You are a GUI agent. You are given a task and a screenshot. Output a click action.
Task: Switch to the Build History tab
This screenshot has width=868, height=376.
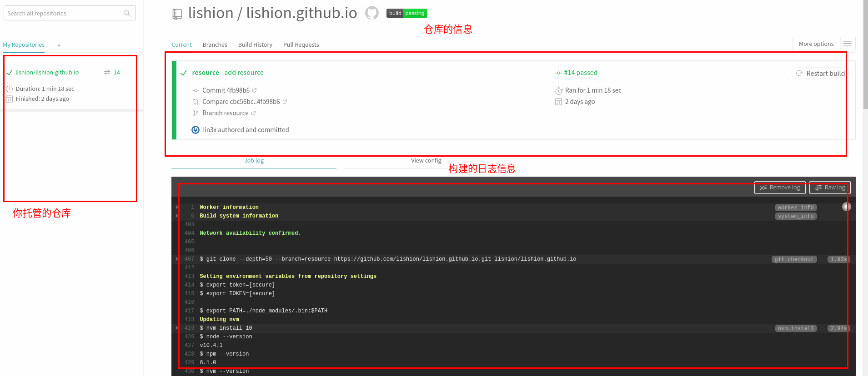click(255, 45)
